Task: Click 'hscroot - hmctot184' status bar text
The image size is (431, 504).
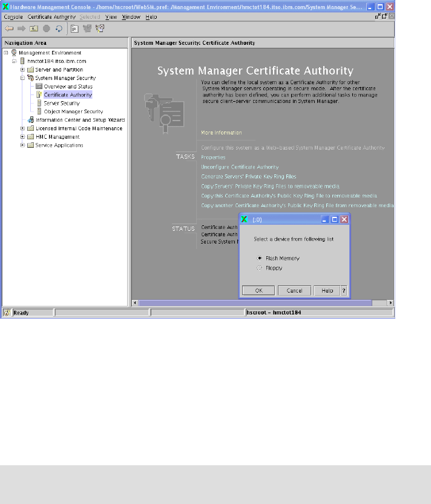Action: pyautogui.click(x=274, y=313)
